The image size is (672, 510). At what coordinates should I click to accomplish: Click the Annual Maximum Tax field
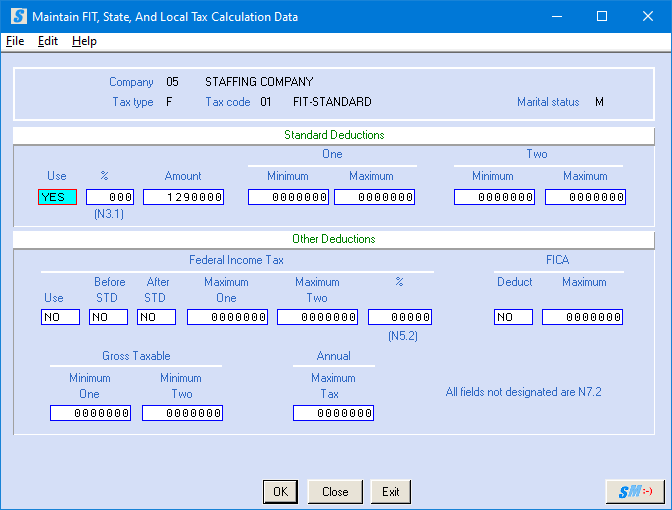tap(333, 413)
